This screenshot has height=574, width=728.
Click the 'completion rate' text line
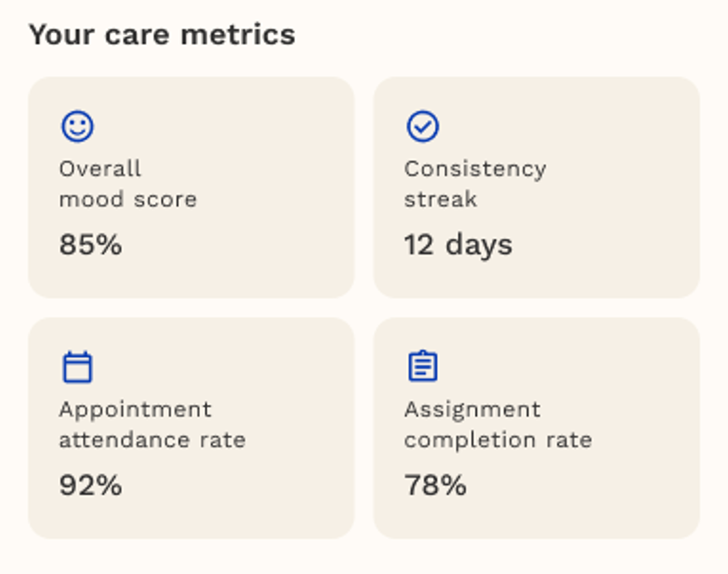(x=497, y=440)
